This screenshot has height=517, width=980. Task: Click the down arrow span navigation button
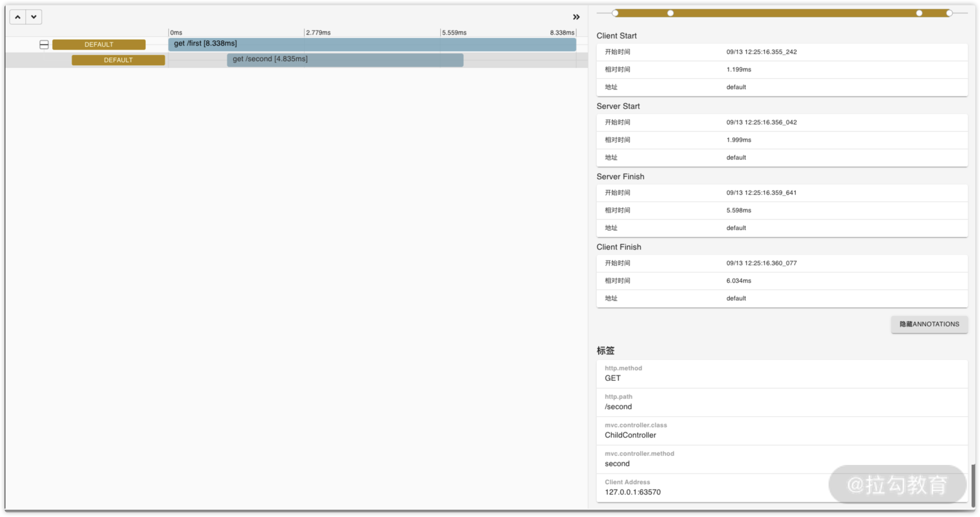coord(34,17)
